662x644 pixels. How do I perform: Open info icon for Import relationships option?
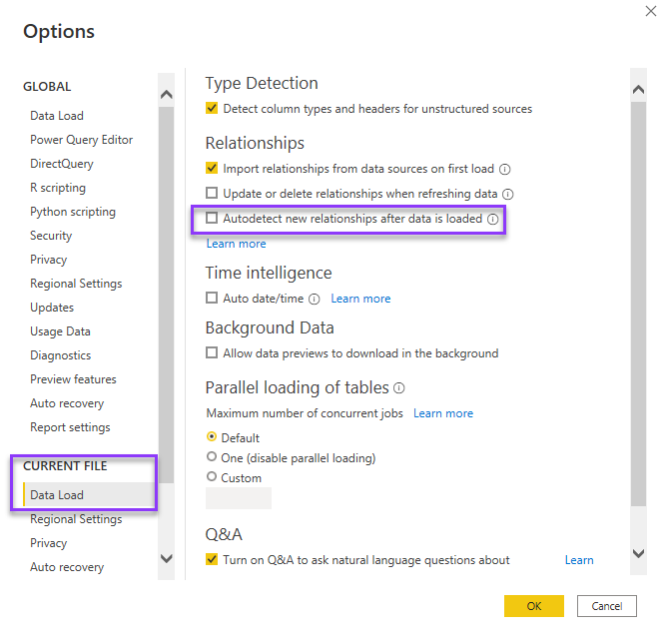(x=504, y=170)
